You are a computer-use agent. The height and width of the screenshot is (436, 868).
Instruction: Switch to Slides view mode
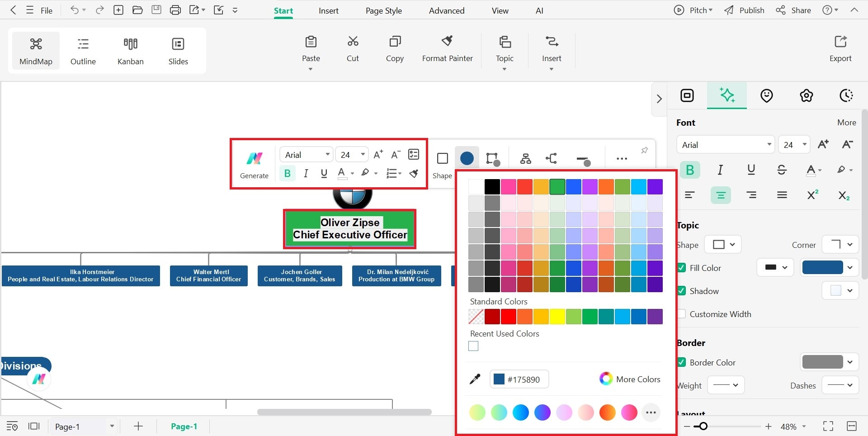pyautogui.click(x=178, y=51)
